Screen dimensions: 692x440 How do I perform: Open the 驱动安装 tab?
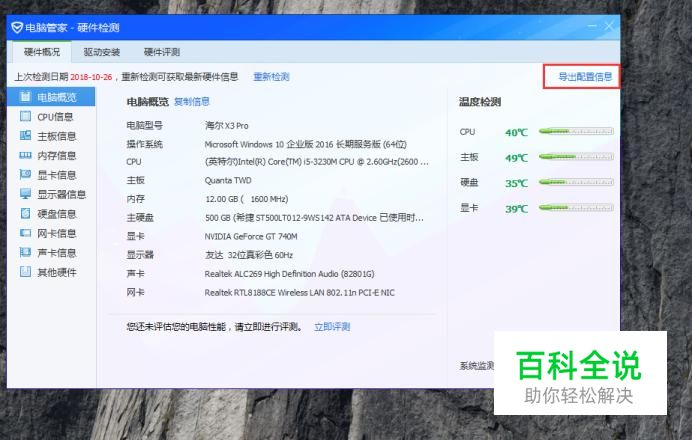click(102, 52)
